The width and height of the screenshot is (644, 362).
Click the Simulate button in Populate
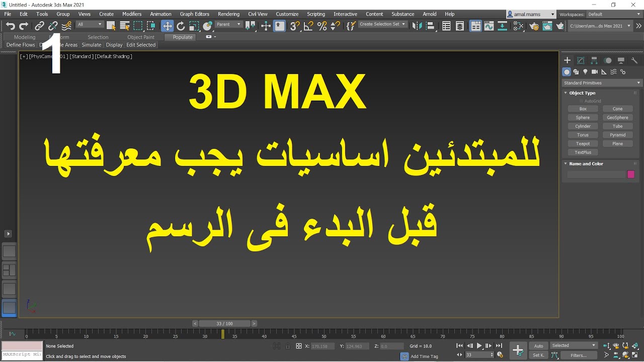coord(92,45)
